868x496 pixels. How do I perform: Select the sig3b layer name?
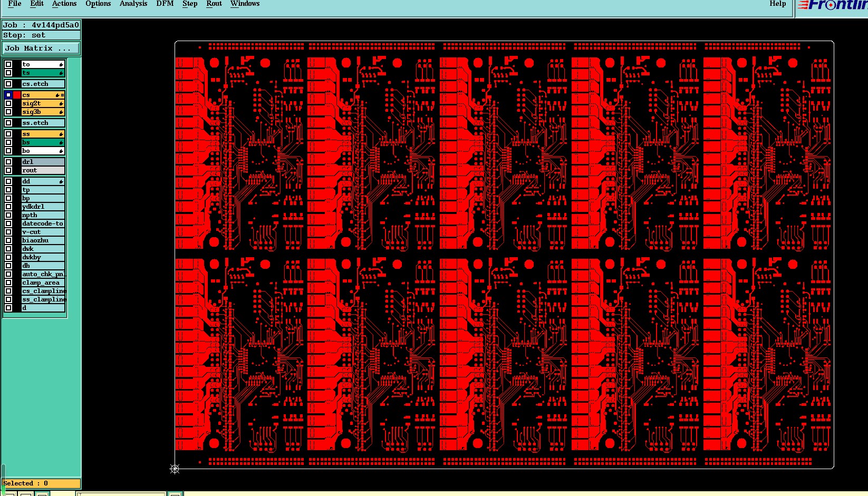pyautogui.click(x=43, y=112)
